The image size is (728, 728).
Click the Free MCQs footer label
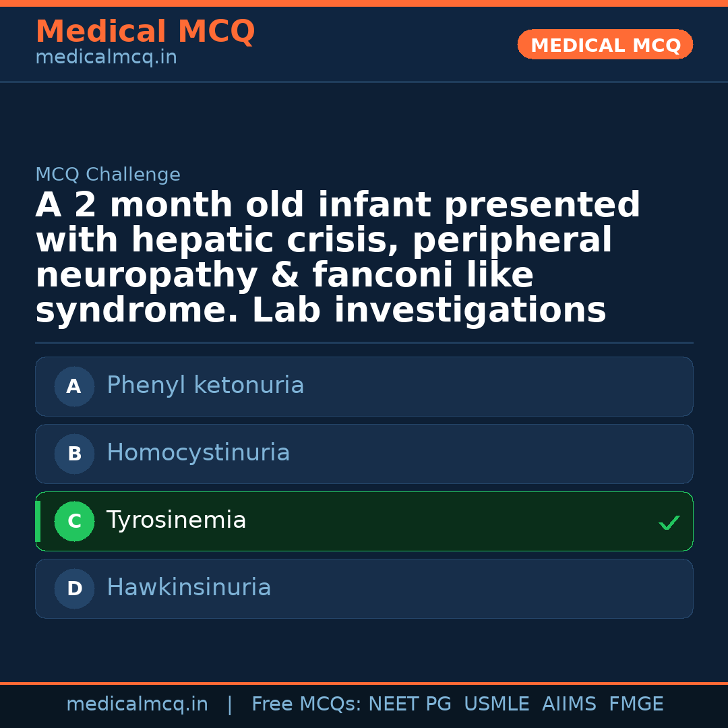click(x=307, y=704)
